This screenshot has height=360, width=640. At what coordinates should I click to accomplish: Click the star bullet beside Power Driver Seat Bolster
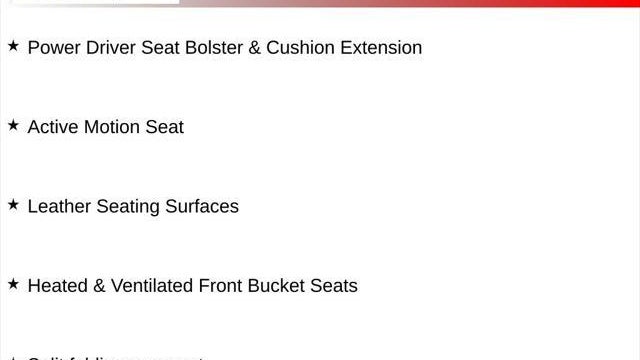coord(13,46)
